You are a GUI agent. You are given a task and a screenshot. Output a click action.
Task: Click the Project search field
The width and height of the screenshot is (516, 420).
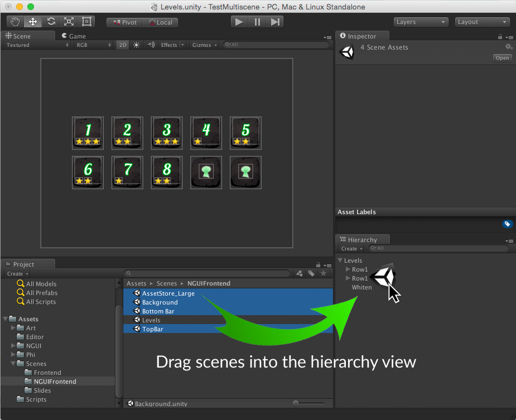click(x=208, y=273)
